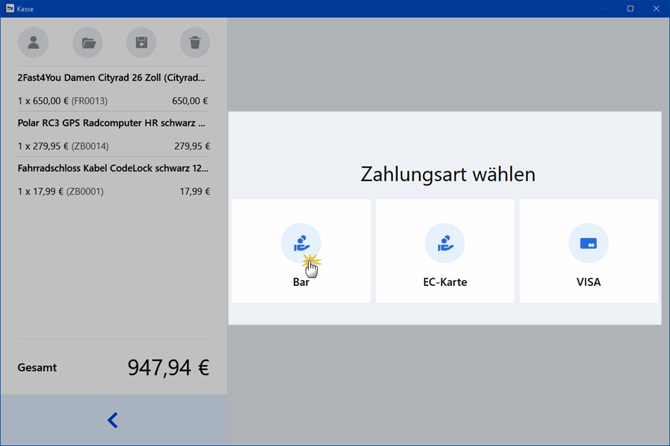Image resolution: width=670 pixels, height=446 pixels.
Task: Maximize the Kasse window
Action: pos(630,8)
